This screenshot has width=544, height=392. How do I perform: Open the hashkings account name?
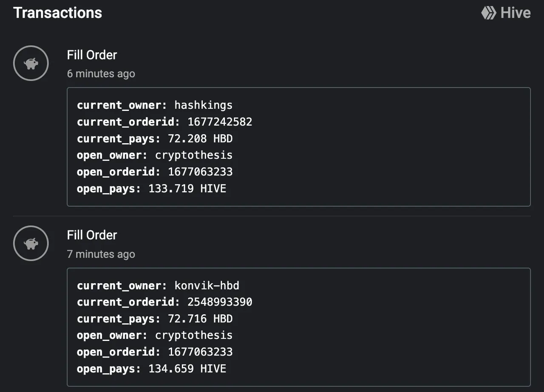pyautogui.click(x=204, y=105)
